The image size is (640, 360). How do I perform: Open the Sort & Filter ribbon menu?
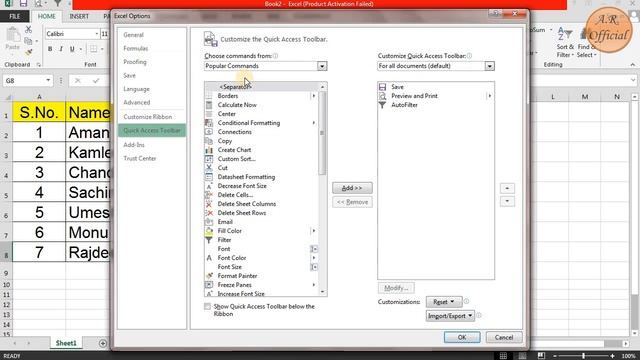565,43
